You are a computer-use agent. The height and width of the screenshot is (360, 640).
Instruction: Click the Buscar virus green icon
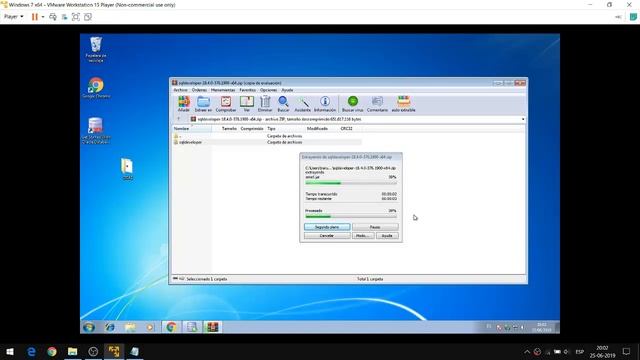353,104
